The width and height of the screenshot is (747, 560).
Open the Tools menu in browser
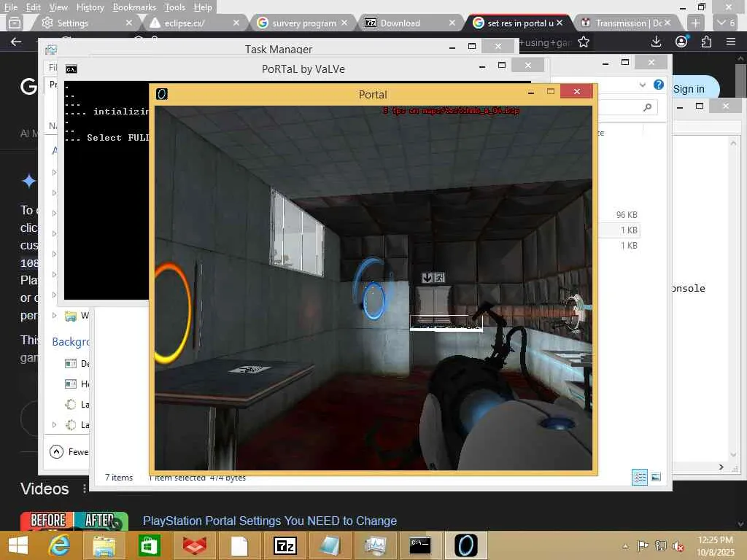coord(174,7)
